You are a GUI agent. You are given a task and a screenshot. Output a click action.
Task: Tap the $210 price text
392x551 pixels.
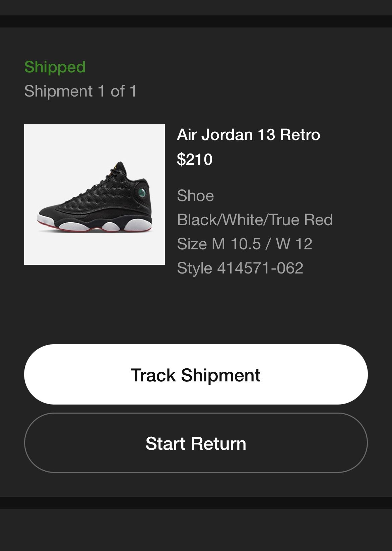pyautogui.click(x=195, y=159)
